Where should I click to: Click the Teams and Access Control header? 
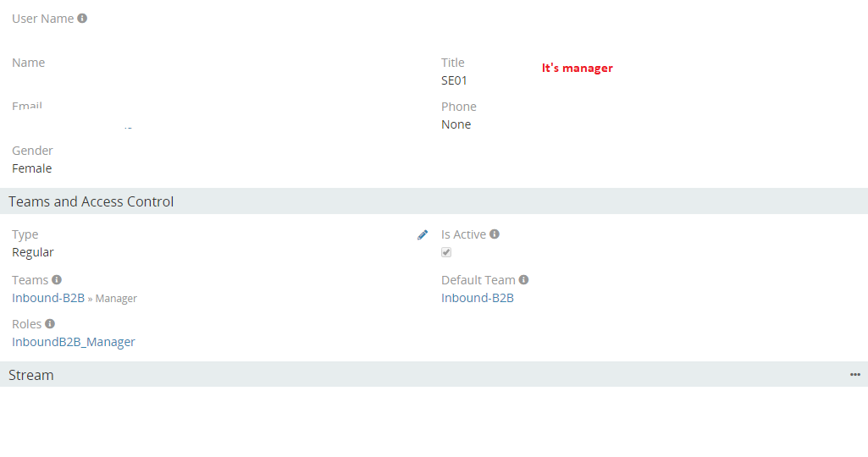tap(91, 201)
